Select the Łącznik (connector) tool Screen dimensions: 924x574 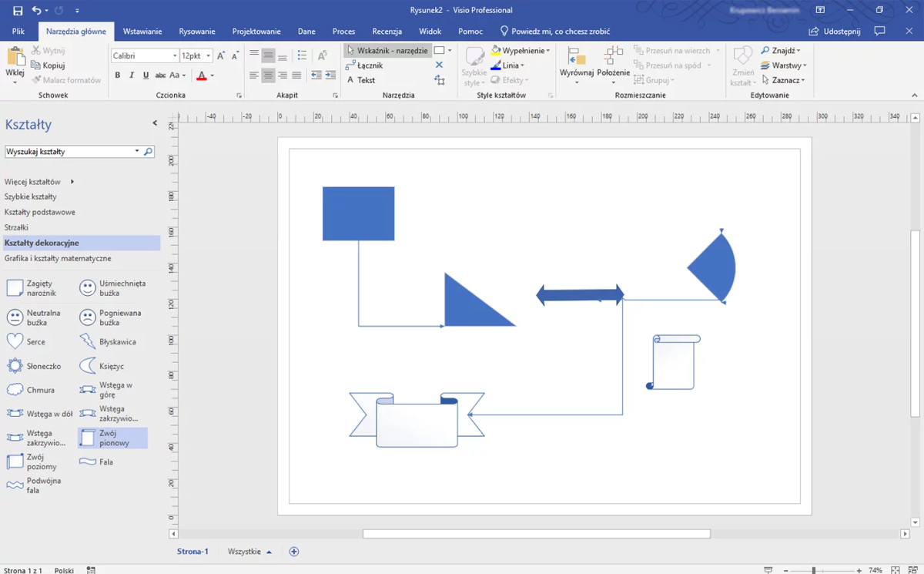(x=368, y=65)
